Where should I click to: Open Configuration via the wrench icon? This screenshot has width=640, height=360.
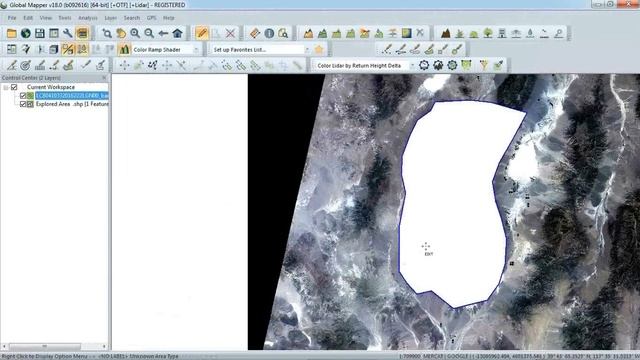tap(68, 33)
